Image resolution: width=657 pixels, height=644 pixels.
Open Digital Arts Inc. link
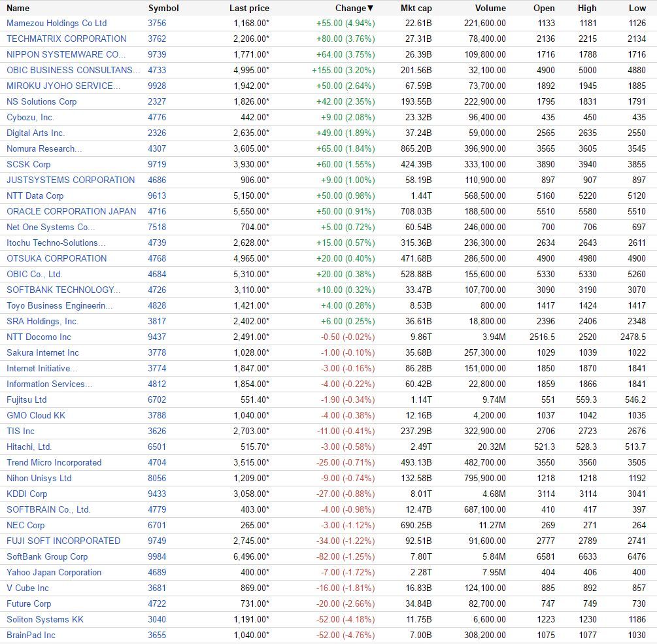(35, 133)
